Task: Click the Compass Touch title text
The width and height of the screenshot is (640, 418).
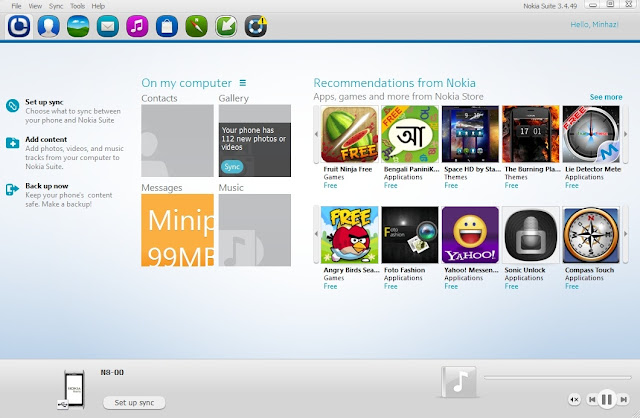Action: tap(589, 270)
